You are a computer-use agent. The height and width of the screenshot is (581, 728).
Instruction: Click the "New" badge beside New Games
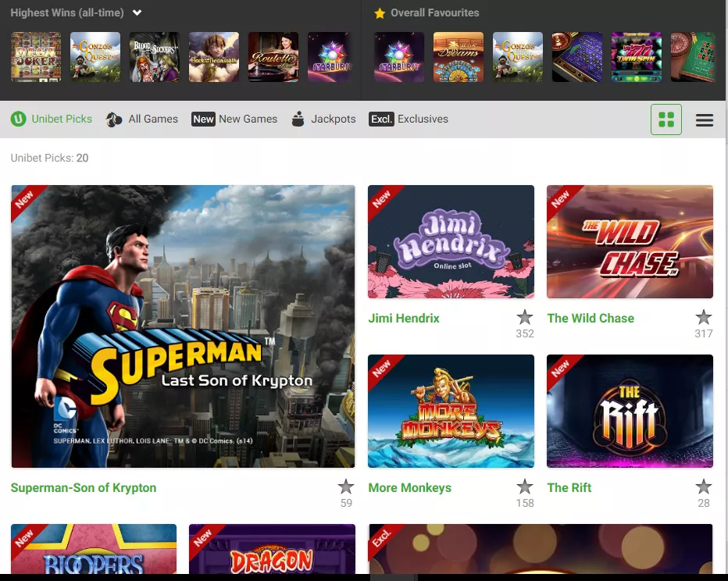click(x=203, y=119)
